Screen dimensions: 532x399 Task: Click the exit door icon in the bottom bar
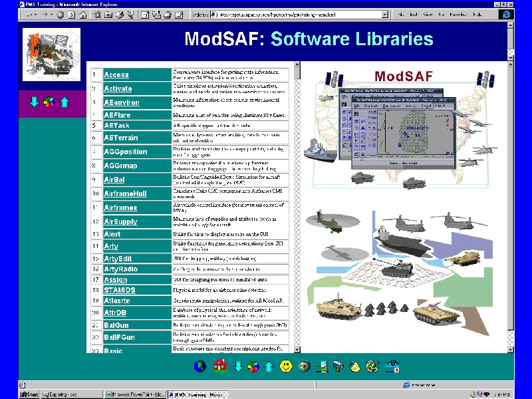click(x=322, y=366)
